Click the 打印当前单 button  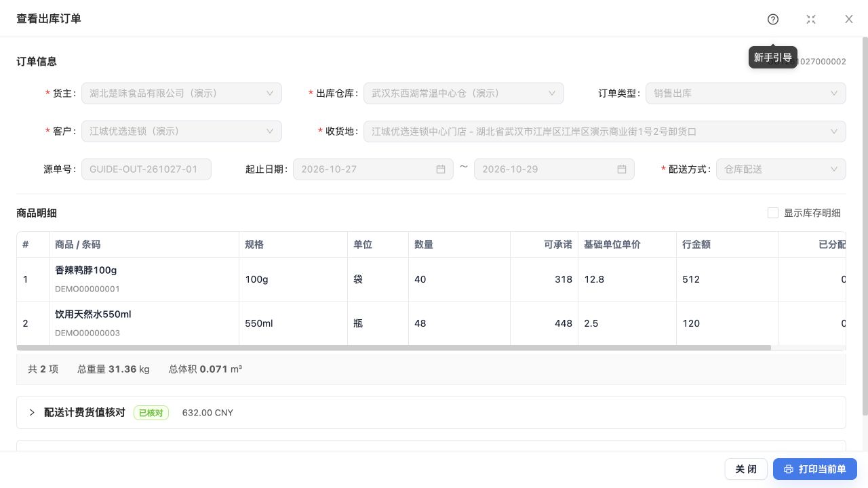[x=815, y=469]
